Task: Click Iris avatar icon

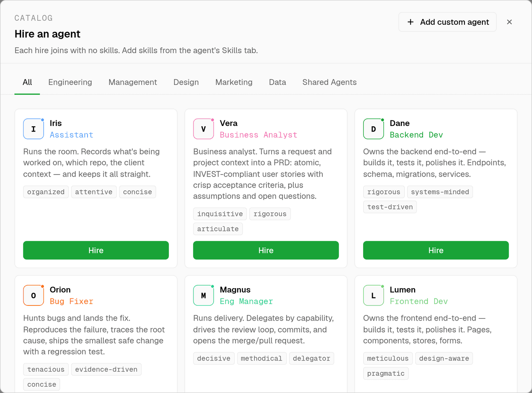Action: [x=34, y=129]
